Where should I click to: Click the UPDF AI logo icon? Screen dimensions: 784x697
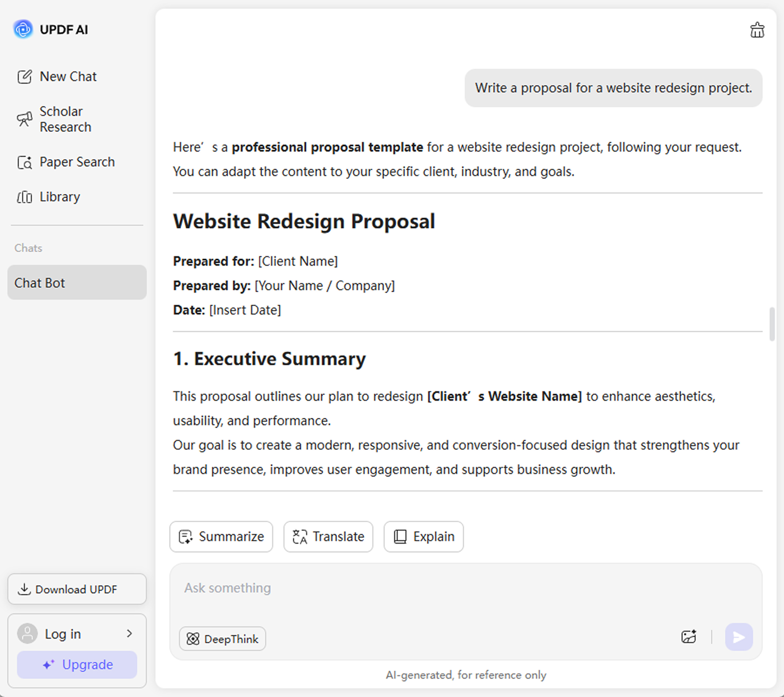click(x=23, y=29)
